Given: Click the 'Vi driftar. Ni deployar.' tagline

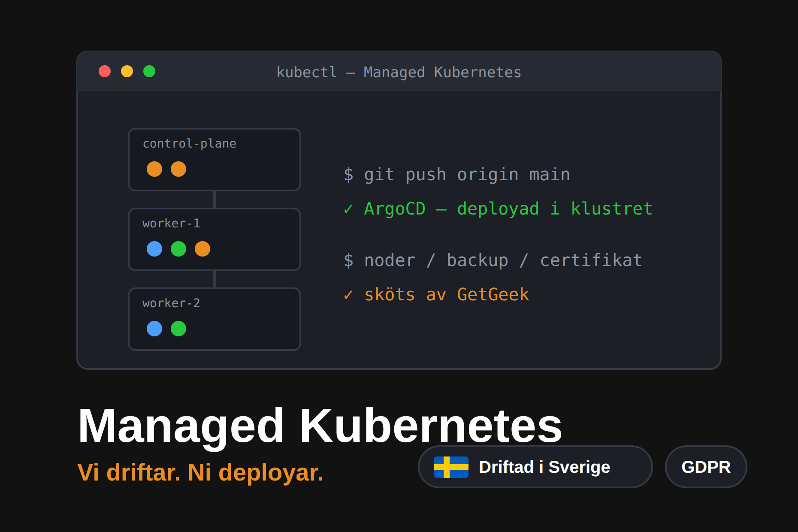Looking at the screenshot, I should [x=200, y=472].
